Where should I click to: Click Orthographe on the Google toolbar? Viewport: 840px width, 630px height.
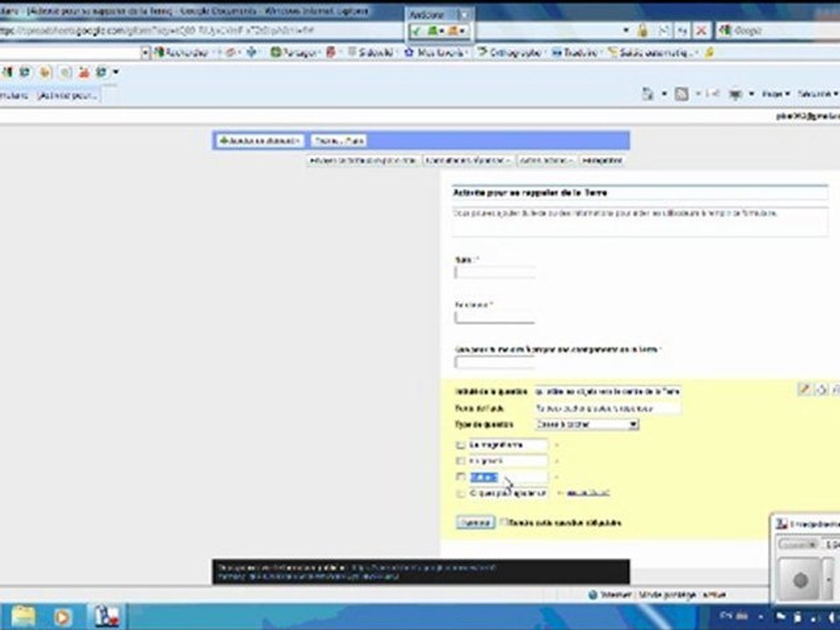click(x=510, y=52)
